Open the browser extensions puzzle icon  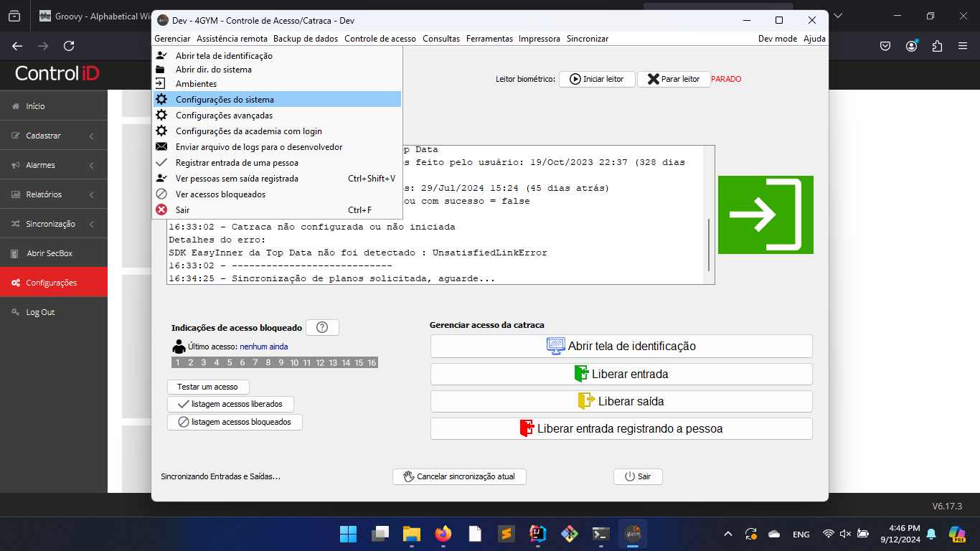(x=937, y=46)
